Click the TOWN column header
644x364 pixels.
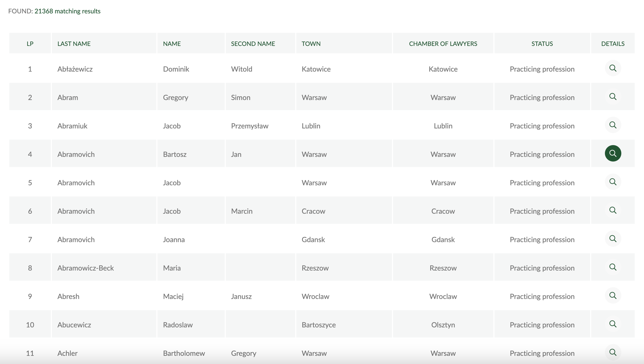click(x=311, y=44)
